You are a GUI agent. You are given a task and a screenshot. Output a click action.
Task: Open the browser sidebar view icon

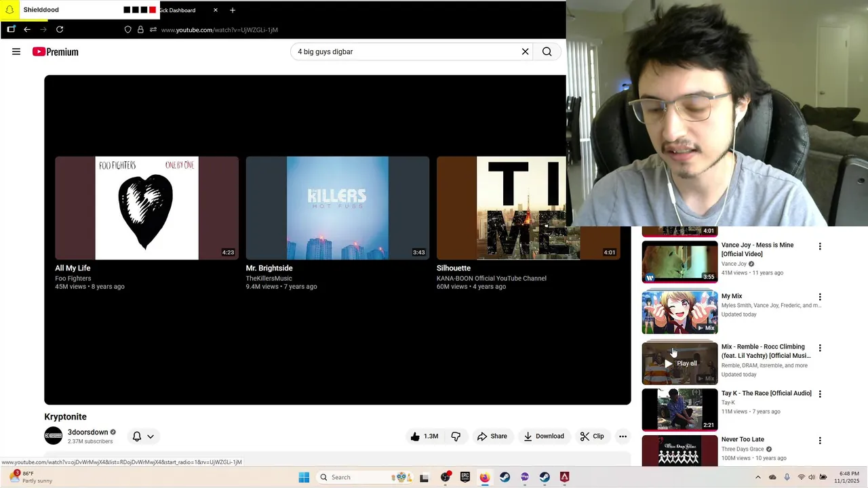click(11, 29)
